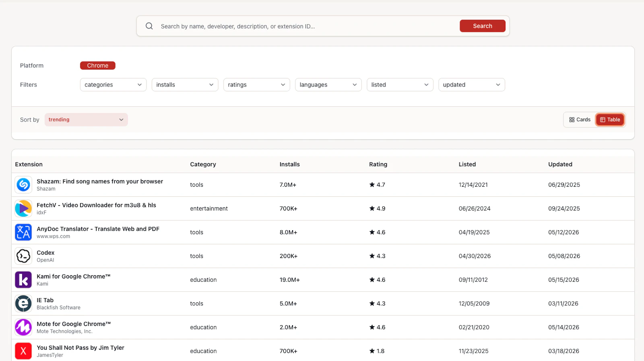Click the 8.0M+ installs value

tap(289, 232)
